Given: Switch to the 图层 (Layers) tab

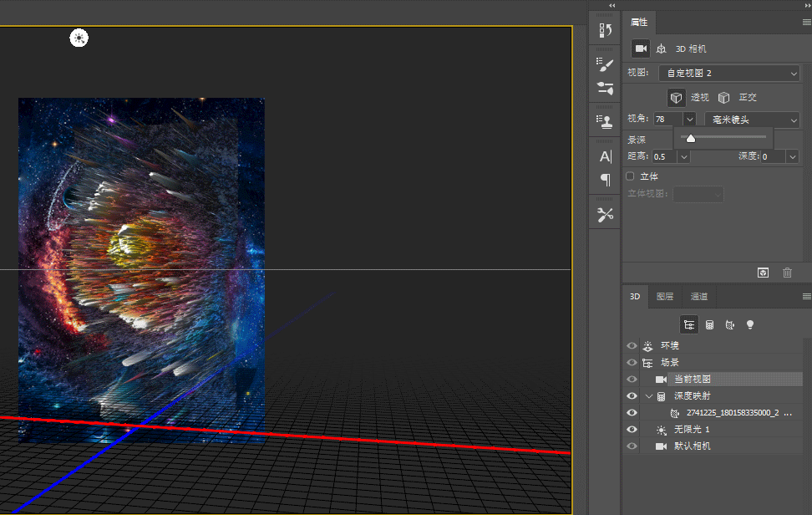Looking at the screenshot, I should pyautogui.click(x=665, y=297).
